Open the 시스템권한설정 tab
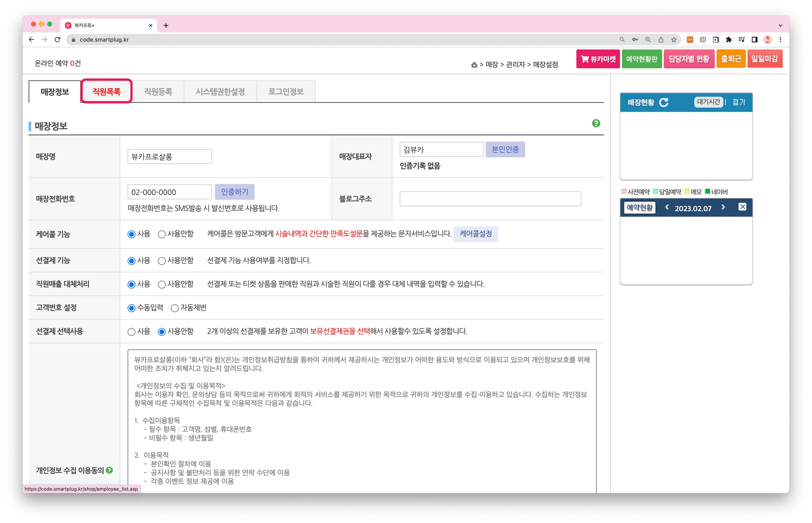This screenshot has width=812, height=523. (220, 92)
